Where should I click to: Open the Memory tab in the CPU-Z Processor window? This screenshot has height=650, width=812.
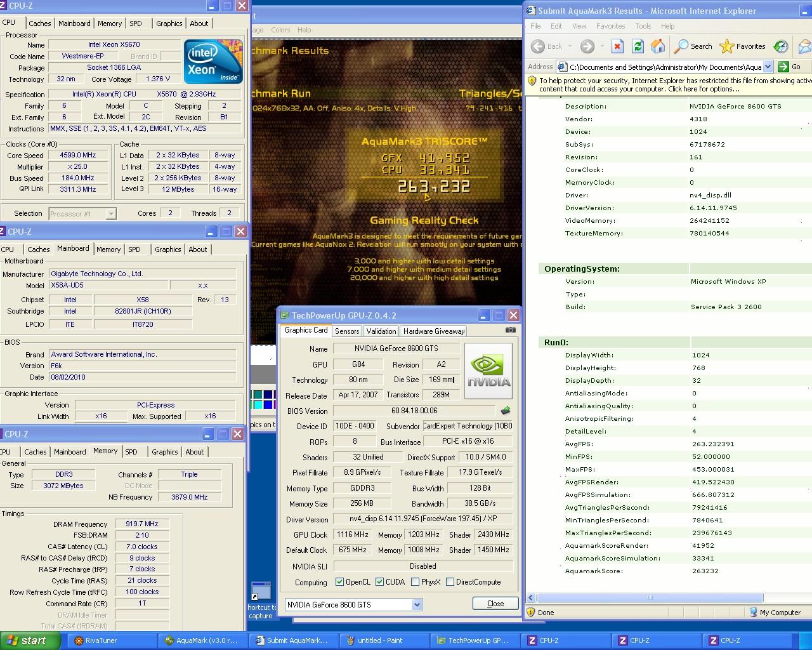coord(109,23)
